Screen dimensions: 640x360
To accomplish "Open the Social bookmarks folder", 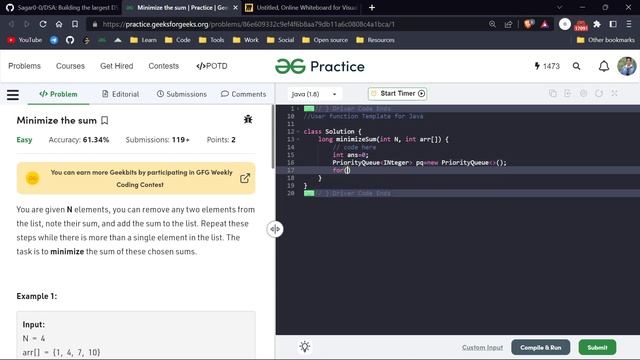I will pos(280,40).
